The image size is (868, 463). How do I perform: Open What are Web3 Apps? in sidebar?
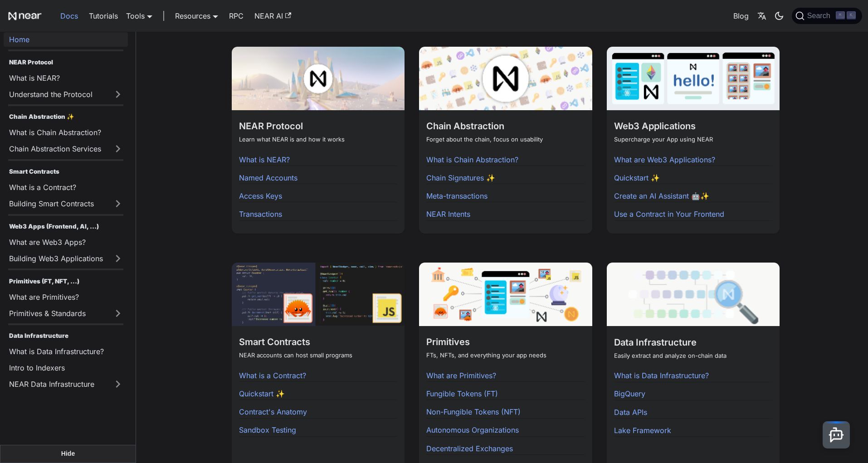pos(47,242)
